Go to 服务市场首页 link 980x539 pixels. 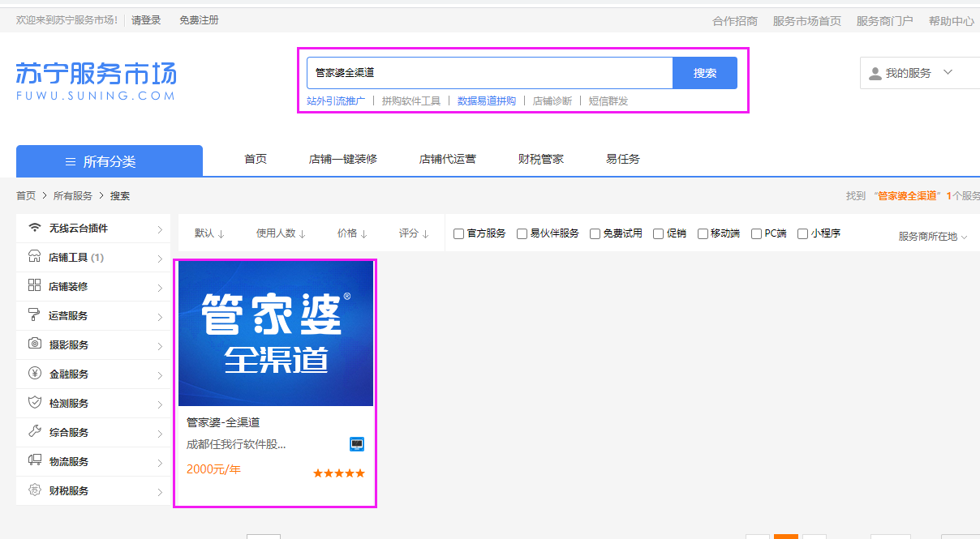[807, 21]
